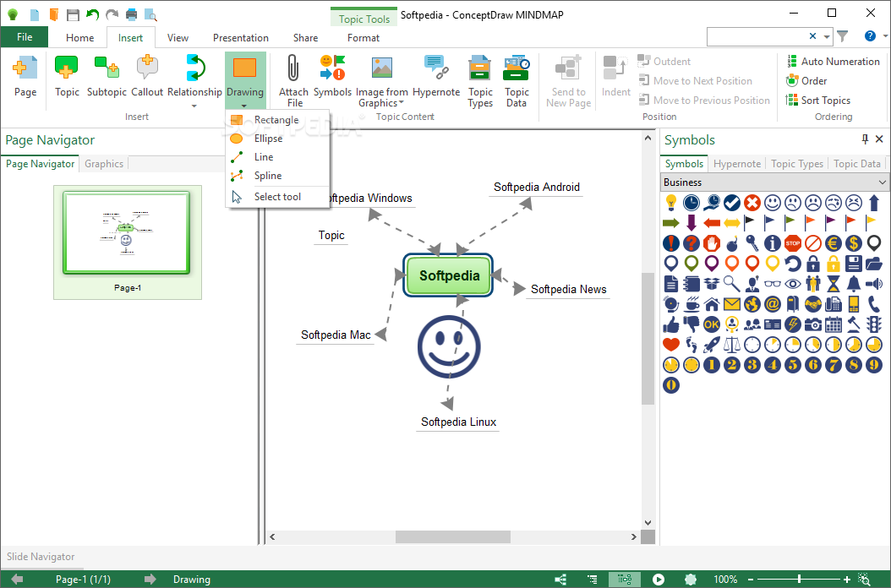Select the OK badge symbol
Screen dimensions: 891x588
click(712, 324)
